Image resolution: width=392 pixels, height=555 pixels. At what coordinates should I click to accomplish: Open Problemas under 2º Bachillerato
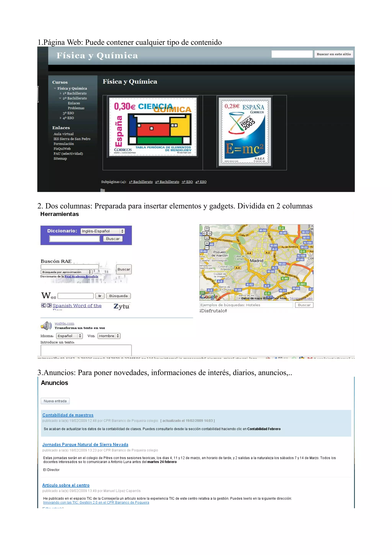click(76, 108)
